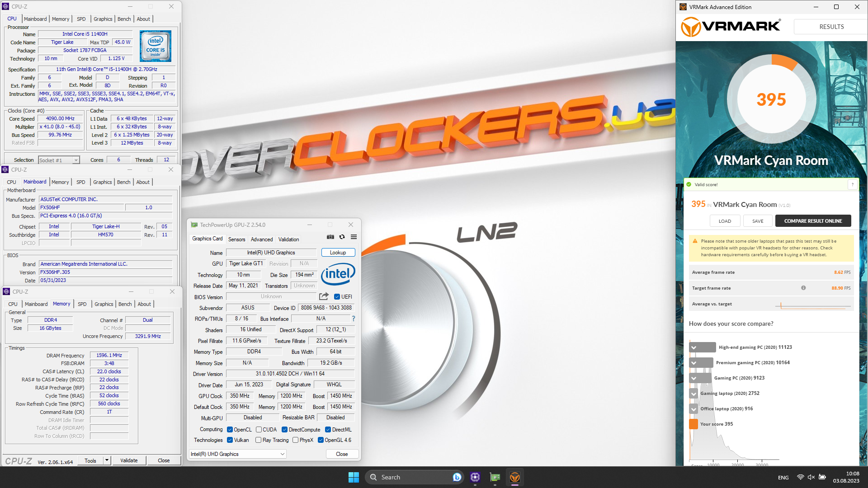The height and width of the screenshot is (488, 868).
Task: Open Windows Start menu
Action: tap(354, 477)
